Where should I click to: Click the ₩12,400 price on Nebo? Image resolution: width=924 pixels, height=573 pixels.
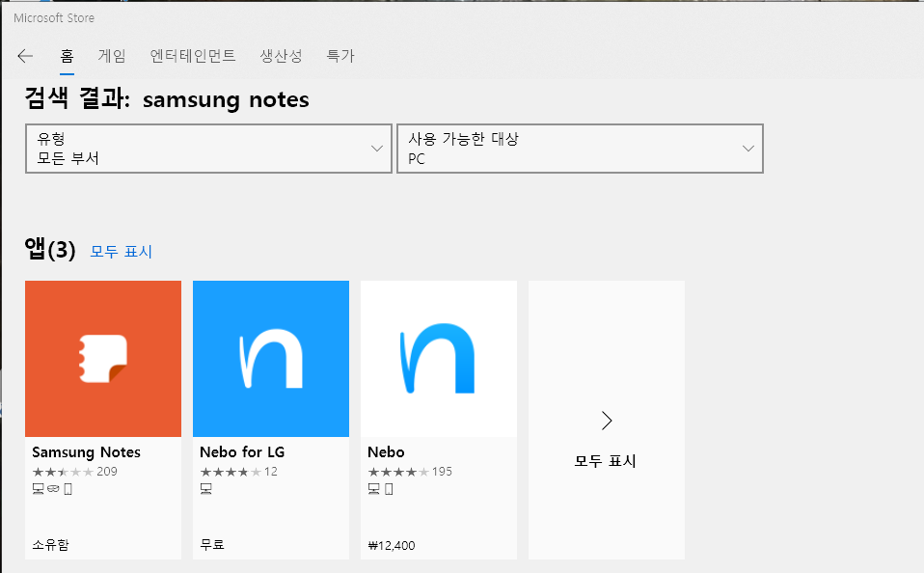[x=392, y=545]
